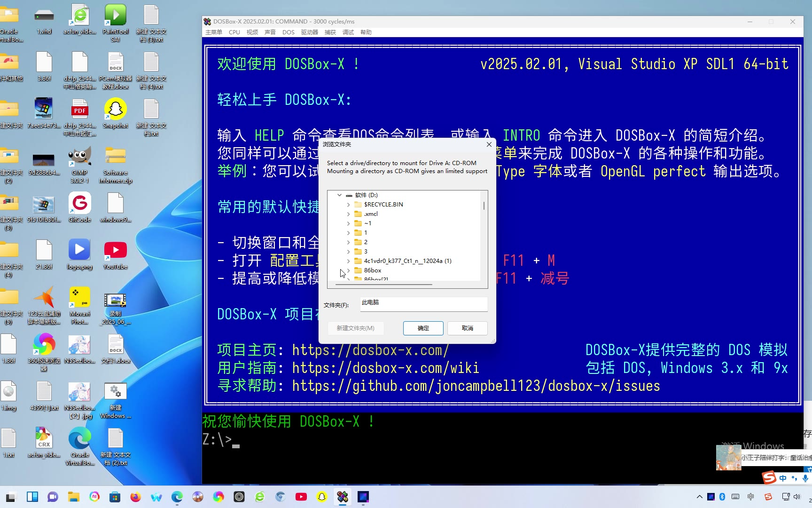Open the volume tray icon
The width and height of the screenshot is (812, 508).
[x=796, y=497]
